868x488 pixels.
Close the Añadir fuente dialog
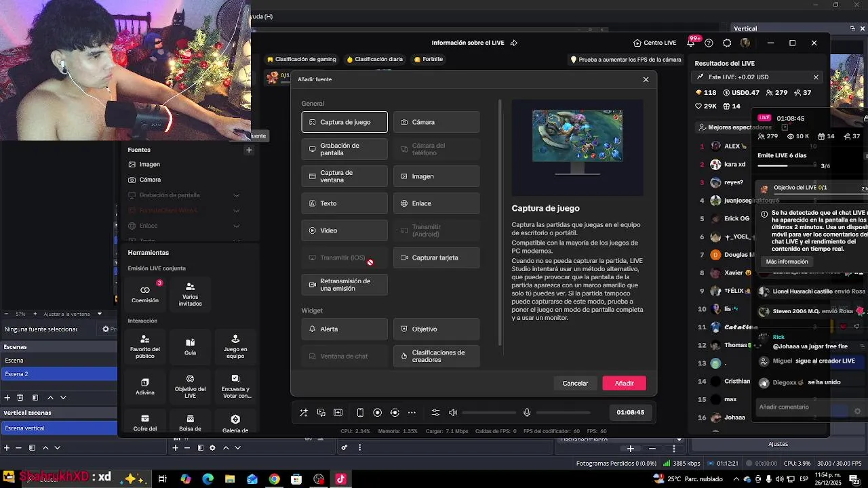click(x=646, y=79)
